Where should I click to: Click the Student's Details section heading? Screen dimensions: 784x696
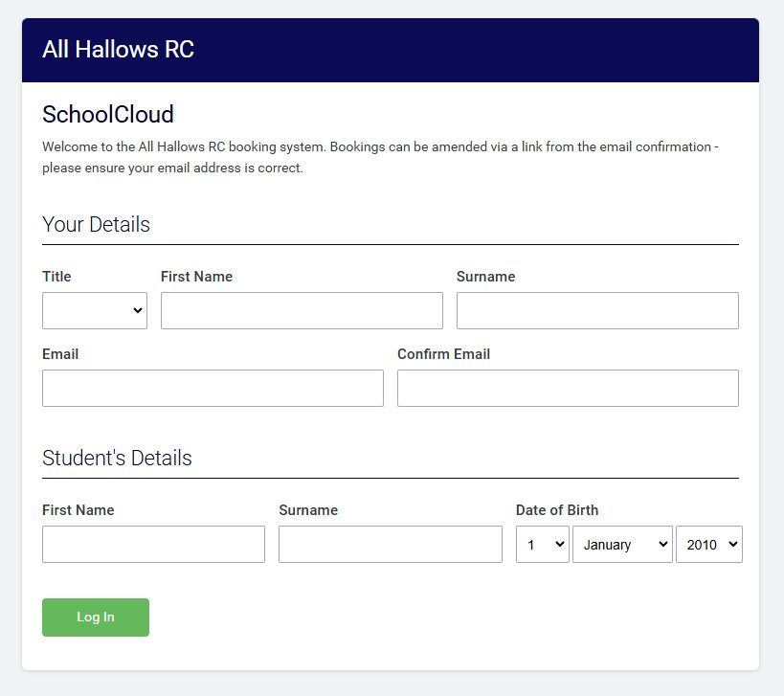(117, 458)
